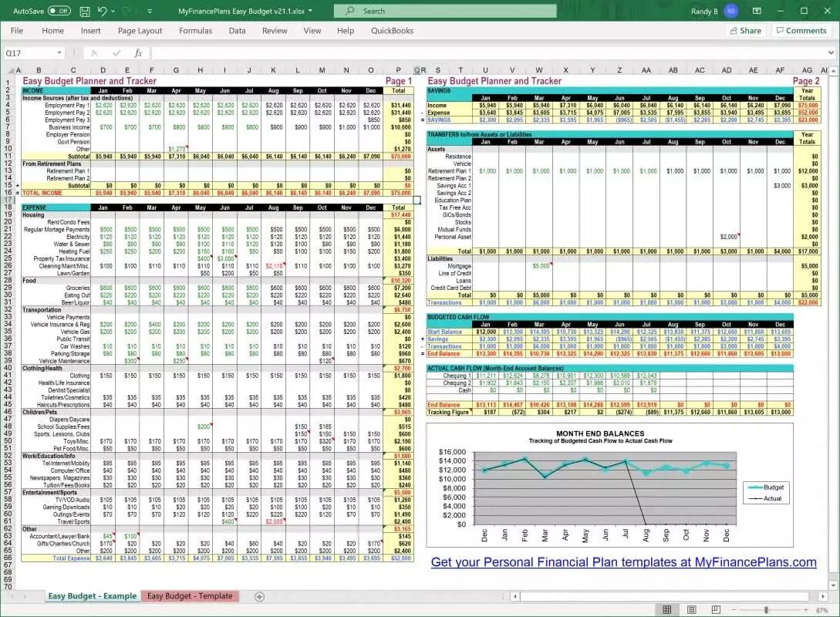Click the Share button
The width and height of the screenshot is (840, 617).
pos(744,31)
